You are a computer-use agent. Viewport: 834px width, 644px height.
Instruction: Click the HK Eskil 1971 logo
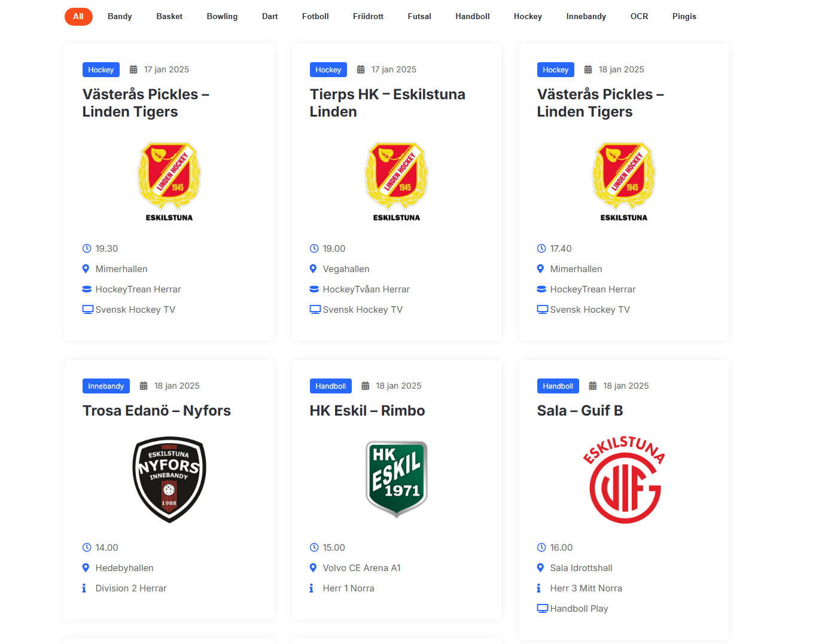coord(397,479)
